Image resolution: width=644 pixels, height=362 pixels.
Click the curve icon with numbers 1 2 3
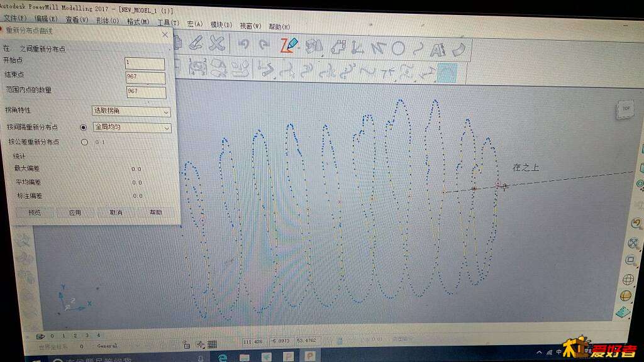pyautogui.click(x=347, y=70)
